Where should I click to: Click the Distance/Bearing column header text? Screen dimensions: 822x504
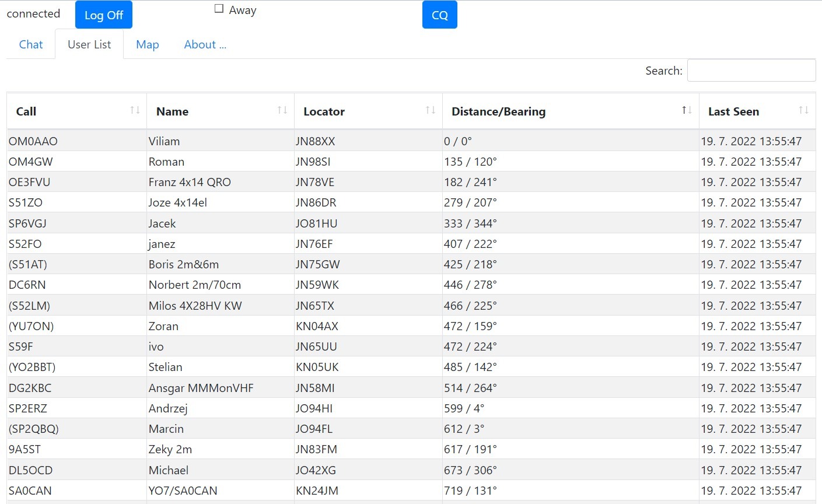(x=499, y=111)
